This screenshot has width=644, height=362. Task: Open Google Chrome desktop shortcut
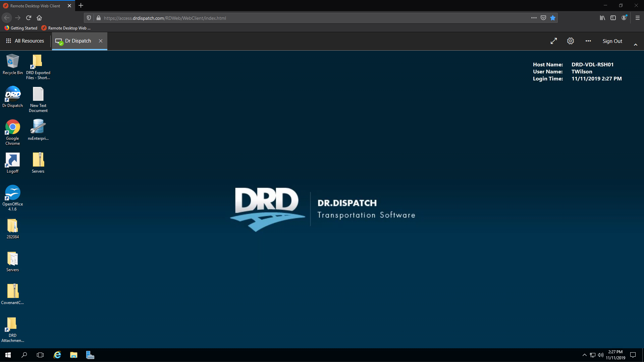click(x=13, y=128)
